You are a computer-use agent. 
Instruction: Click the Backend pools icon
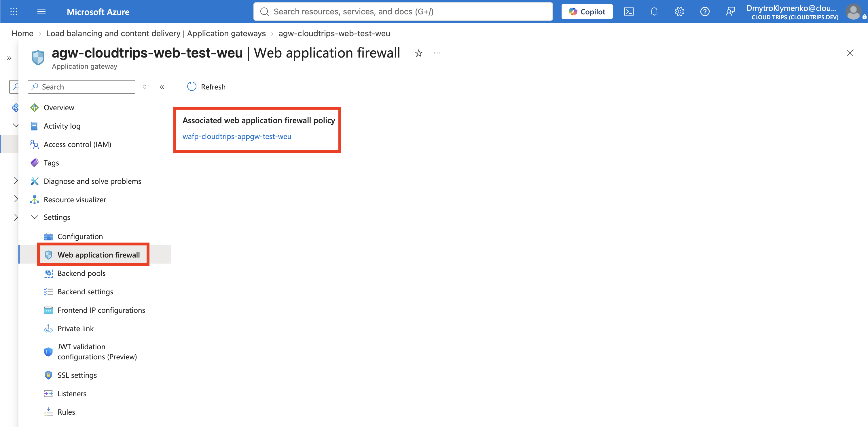[48, 273]
